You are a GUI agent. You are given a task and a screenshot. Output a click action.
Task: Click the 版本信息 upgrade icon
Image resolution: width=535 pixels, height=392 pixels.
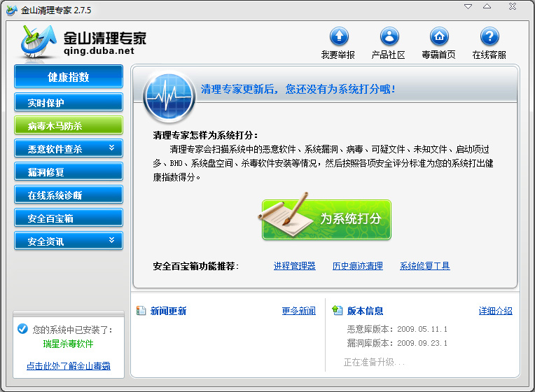[x=337, y=310]
